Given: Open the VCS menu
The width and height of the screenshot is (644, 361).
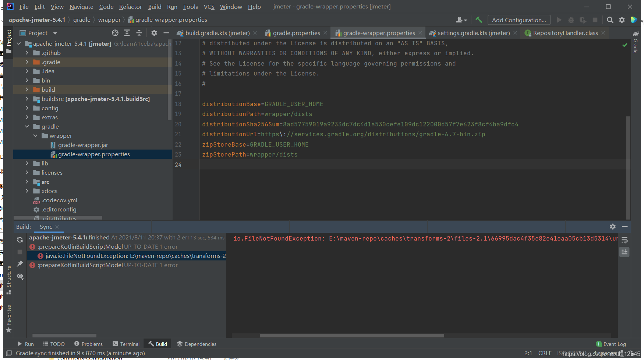Looking at the screenshot, I should pyautogui.click(x=209, y=7).
